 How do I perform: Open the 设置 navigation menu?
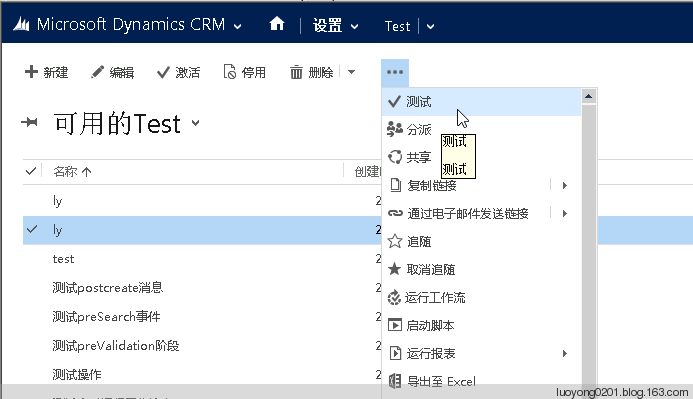[x=335, y=26]
